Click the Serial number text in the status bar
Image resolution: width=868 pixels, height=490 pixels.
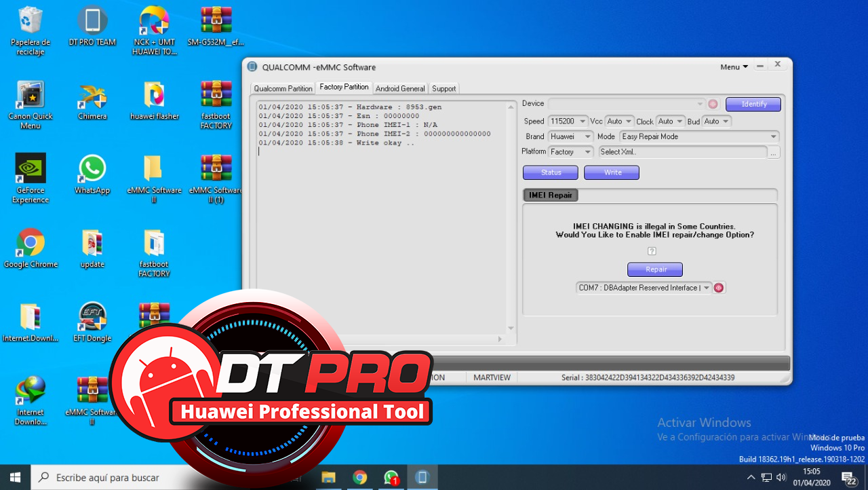(648, 377)
